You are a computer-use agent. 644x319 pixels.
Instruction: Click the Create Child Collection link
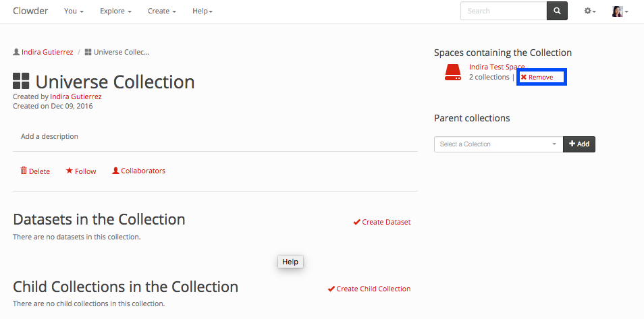pos(369,289)
